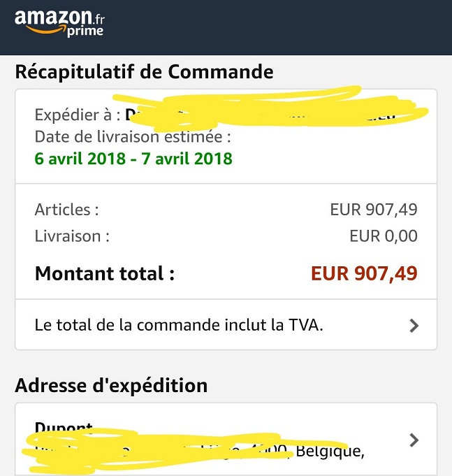
Task: Click the estimated delivery date in green
Action: pyautogui.click(x=133, y=158)
